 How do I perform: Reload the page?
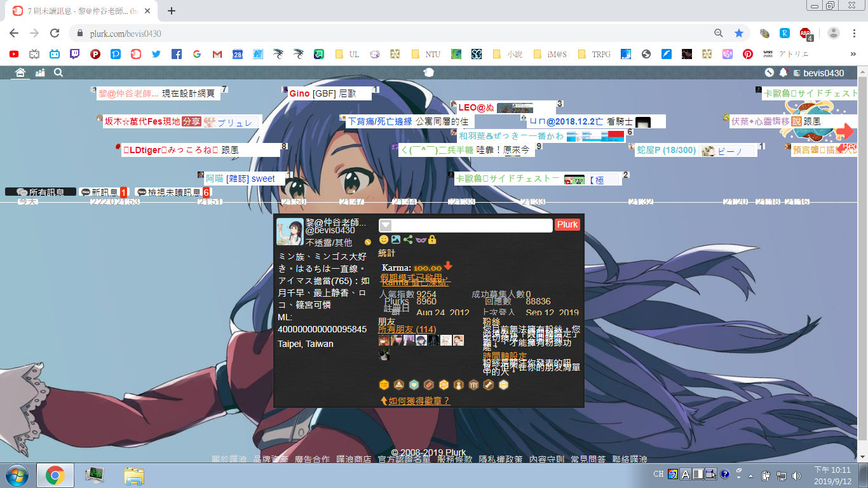pyautogui.click(x=55, y=33)
